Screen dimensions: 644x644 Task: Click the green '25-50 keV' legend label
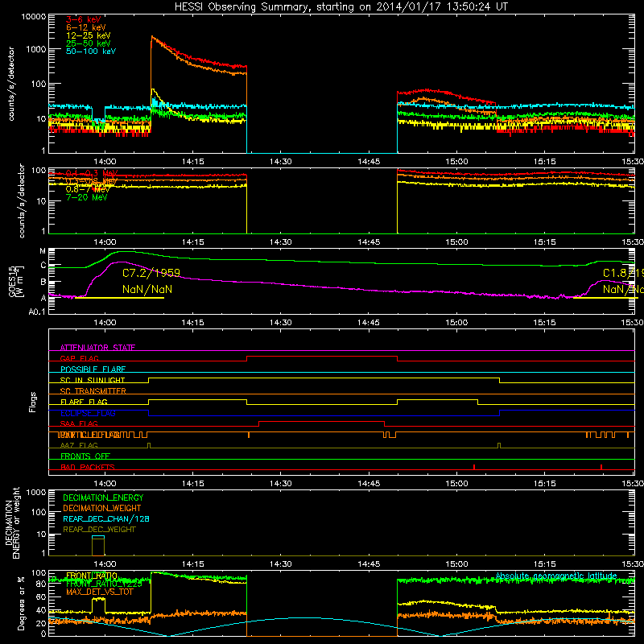tap(89, 43)
